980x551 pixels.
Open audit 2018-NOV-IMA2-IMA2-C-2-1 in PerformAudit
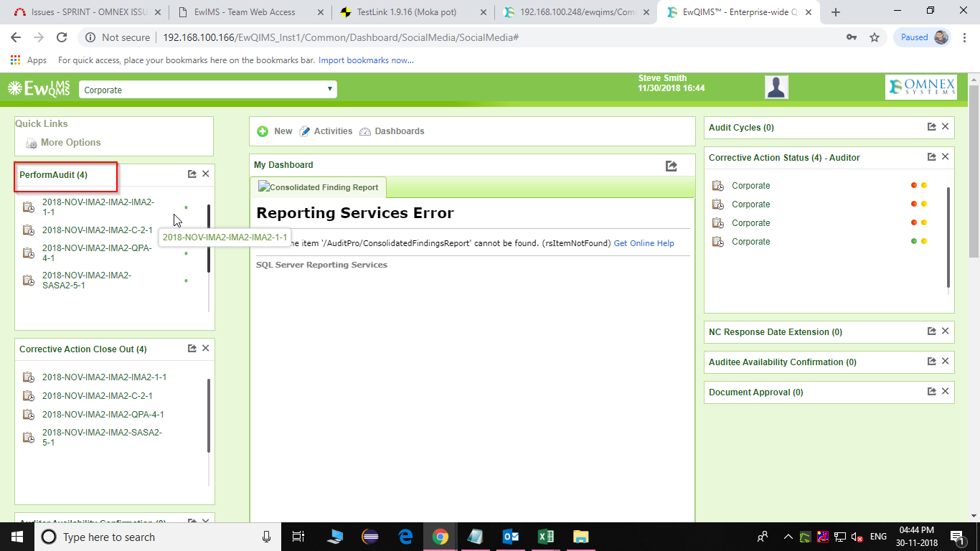click(x=97, y=230)
